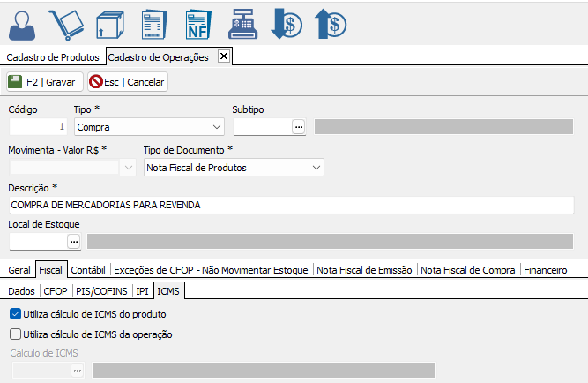Image resolution: width=588 pixels, height=383 pixels.
Task: Switch to the Cadastro de Produtos tab
Action: (x=53, y=57)
